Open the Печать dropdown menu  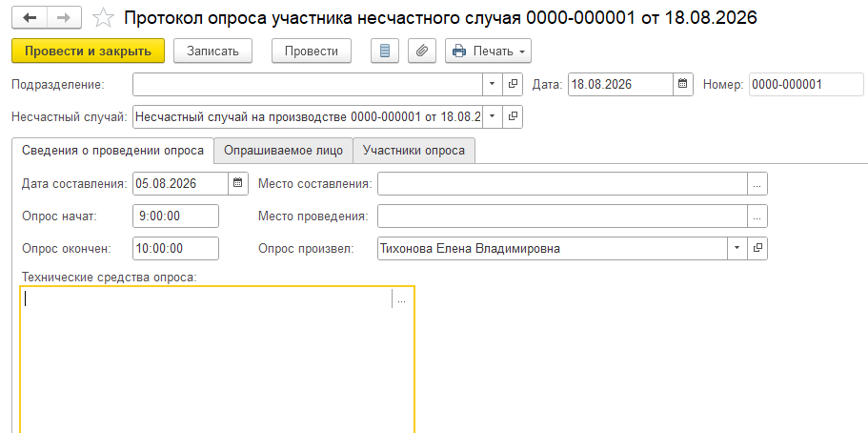(x=488, y=51)
